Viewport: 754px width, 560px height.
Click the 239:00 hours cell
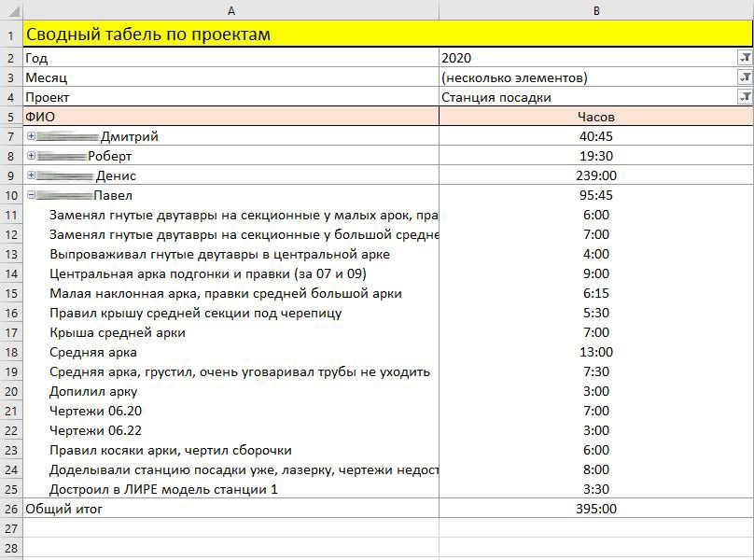596,175
